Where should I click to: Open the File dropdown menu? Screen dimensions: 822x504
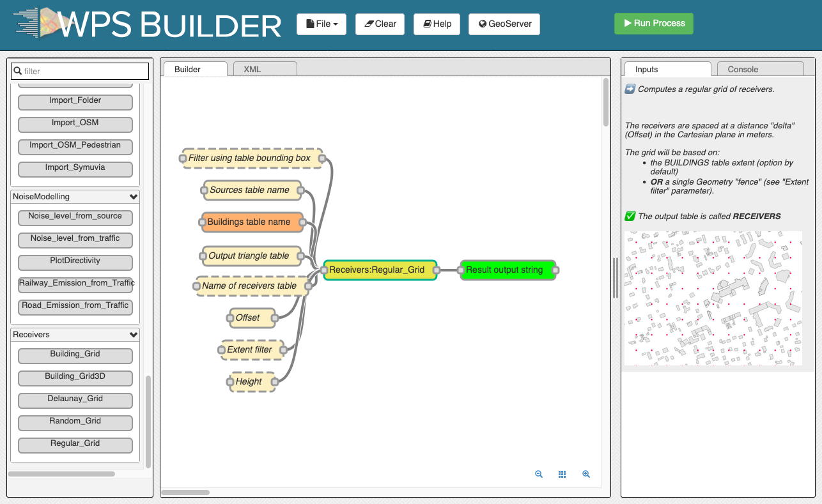pyautogui.click(x=322, y=24)
